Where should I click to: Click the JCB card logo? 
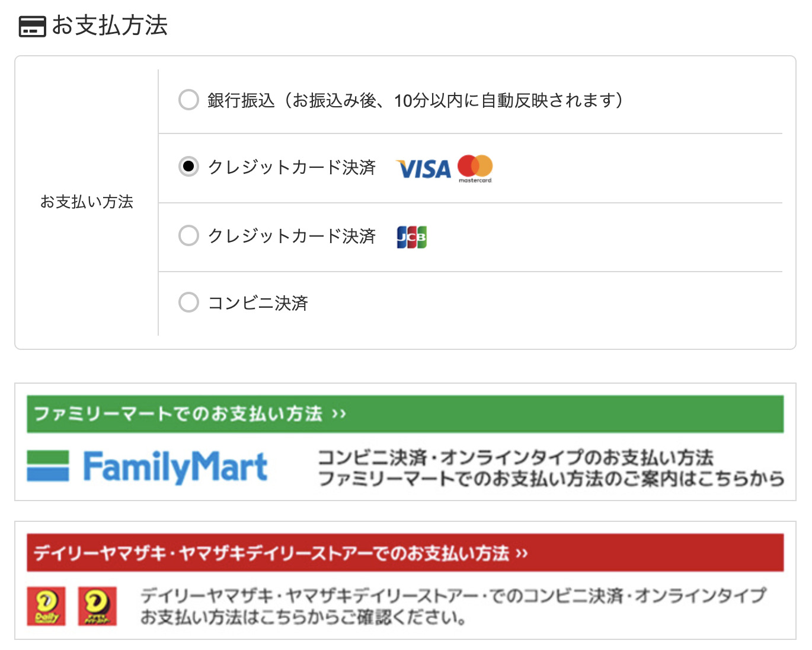coord(412,237)
